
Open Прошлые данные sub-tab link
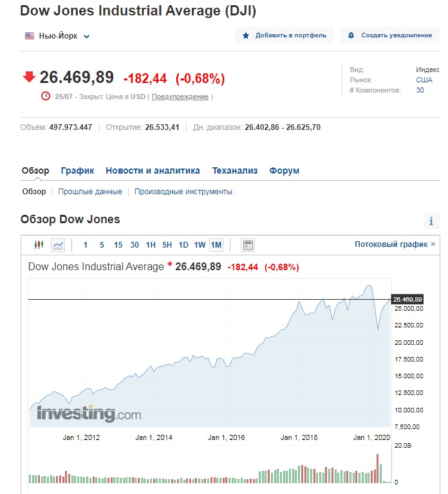90,192
